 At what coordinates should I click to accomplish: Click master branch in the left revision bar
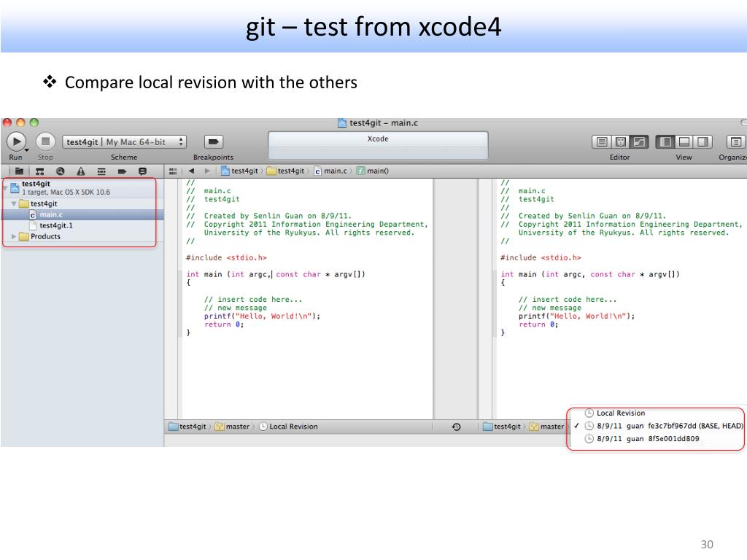[232, 427]
